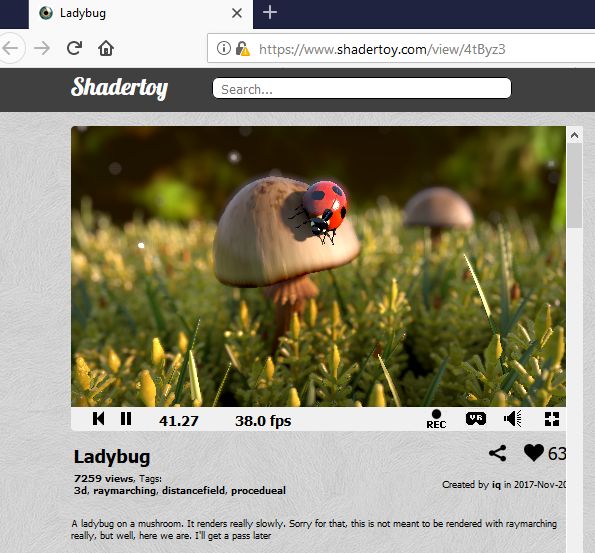Show site information icon
This screenshot has width=595, height=553.
coord(224,48)
